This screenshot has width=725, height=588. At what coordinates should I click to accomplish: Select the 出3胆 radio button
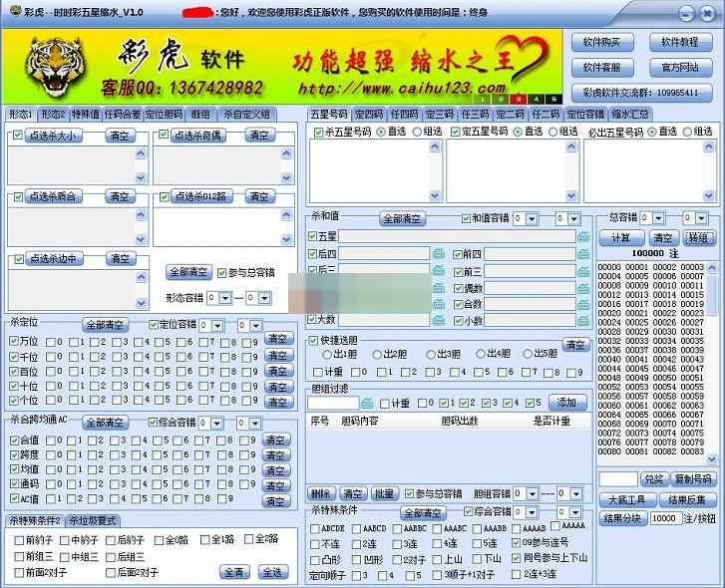click(431, 354)
